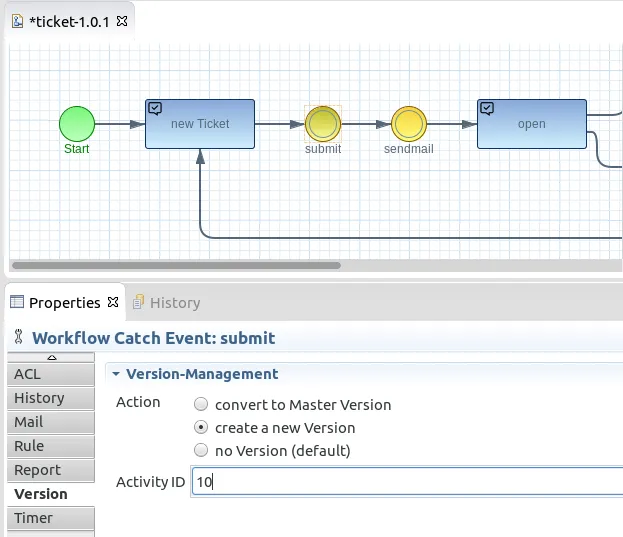Collapse the Version-Management section

click(x=116, y=374)
